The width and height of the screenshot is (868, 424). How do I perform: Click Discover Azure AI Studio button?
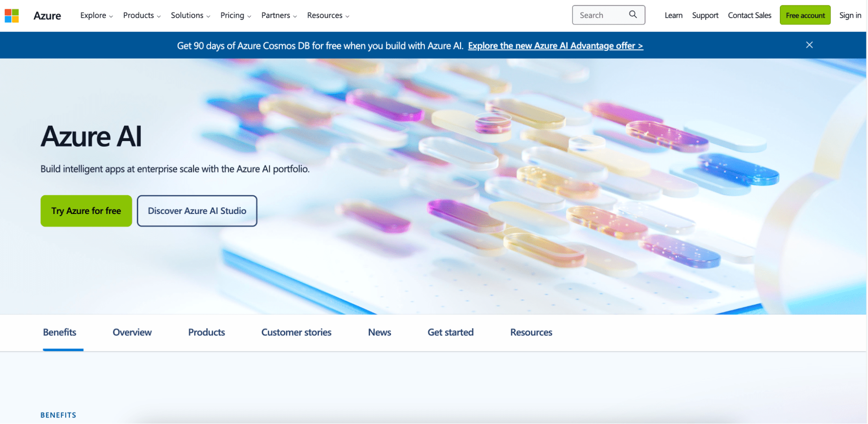tap(197, 211)
